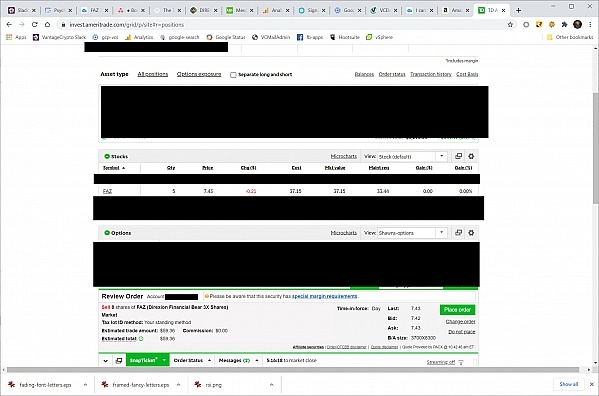Click the Estimated total info icon
The height and width of the screenshot is (396, 599).
pos(141,339)
